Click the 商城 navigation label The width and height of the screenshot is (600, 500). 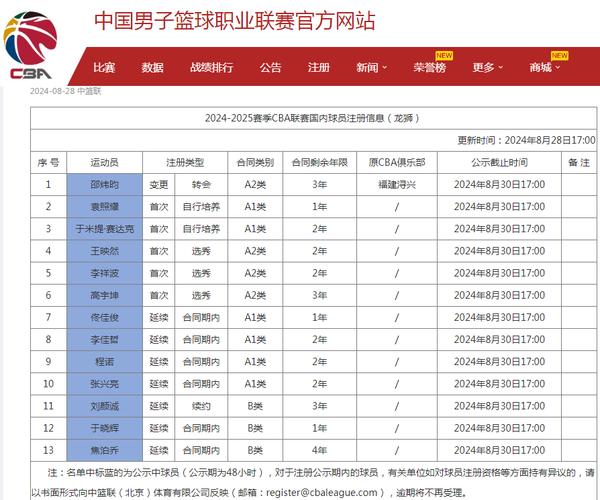(540, 67)
